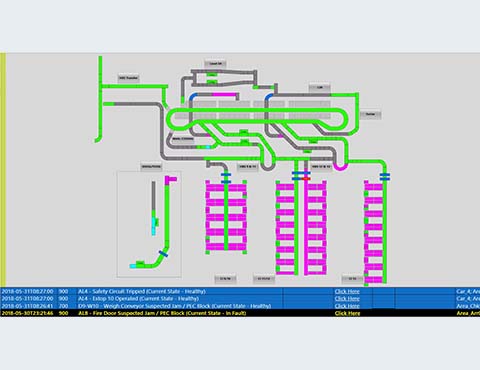Select the AL4 Safety Circuit Tripped alarm row
This screenshot has height=370, width=480.
[x=240, y=291]
